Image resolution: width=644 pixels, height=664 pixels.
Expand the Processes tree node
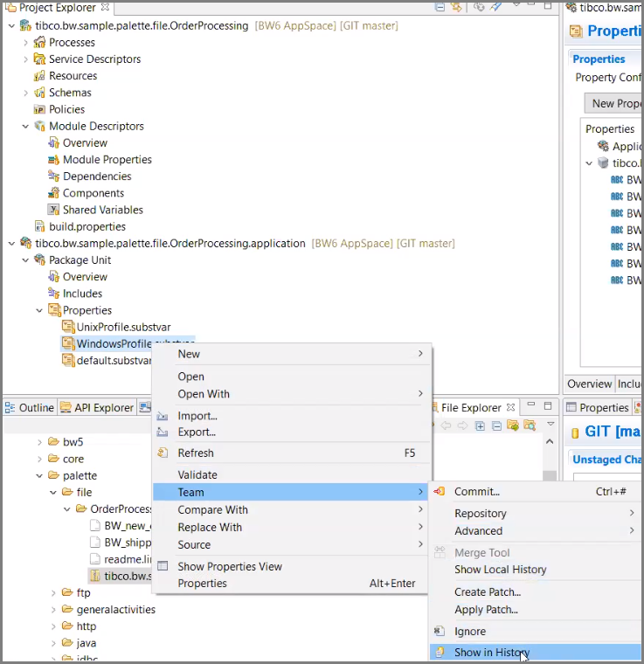coord(26,42)
